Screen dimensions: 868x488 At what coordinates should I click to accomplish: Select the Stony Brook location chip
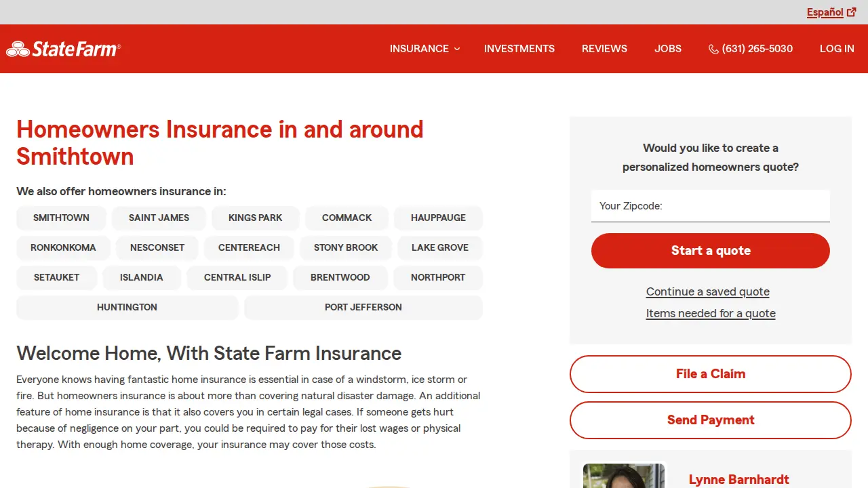(x=346, y=247)
